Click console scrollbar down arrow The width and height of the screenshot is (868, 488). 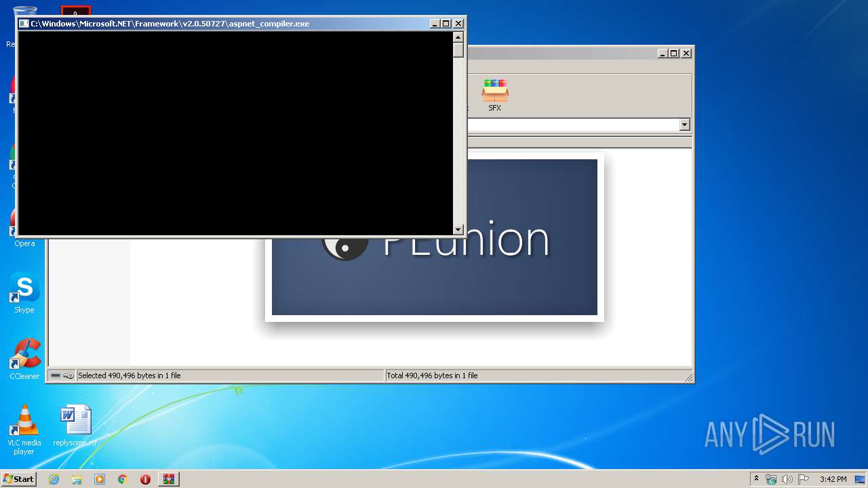pos(458,230)
